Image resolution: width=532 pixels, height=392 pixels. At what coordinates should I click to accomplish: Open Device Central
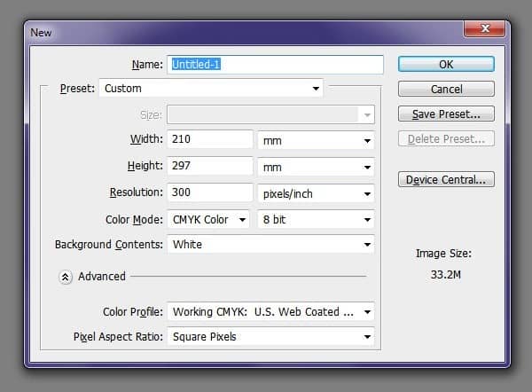pos(446,179)
